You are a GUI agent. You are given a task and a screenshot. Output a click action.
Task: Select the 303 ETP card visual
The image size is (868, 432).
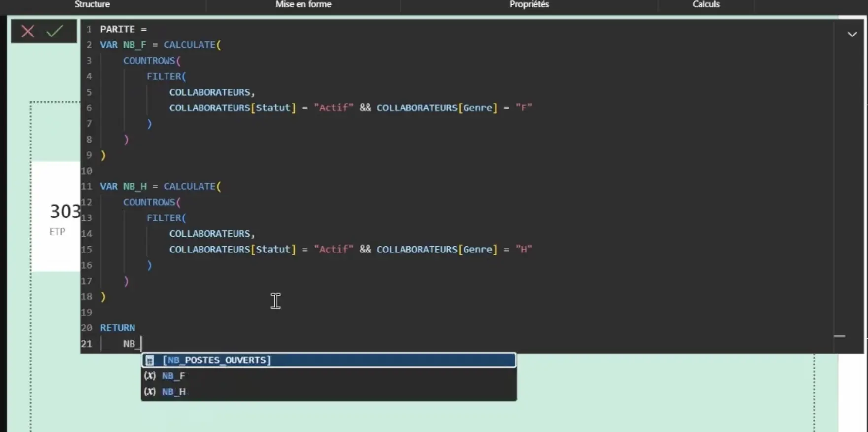coord(55,216)
